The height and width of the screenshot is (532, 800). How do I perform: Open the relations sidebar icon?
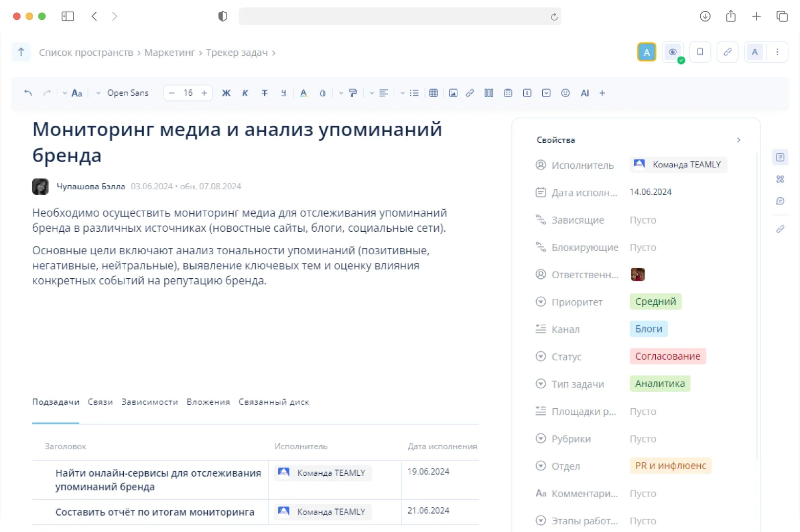(780, 179)
